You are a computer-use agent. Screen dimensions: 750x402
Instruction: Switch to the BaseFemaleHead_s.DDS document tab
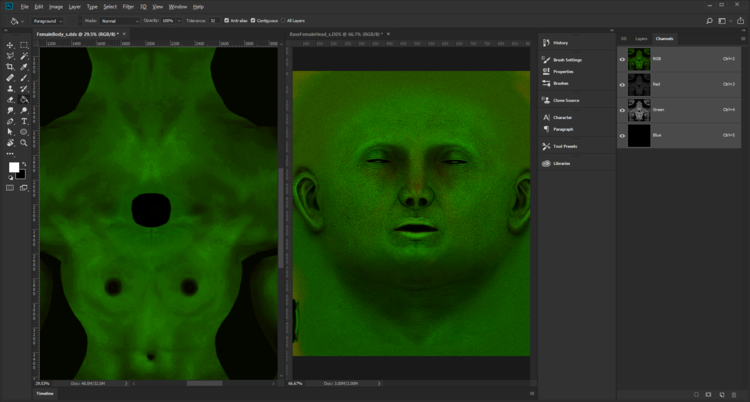[x=336, y=34]
